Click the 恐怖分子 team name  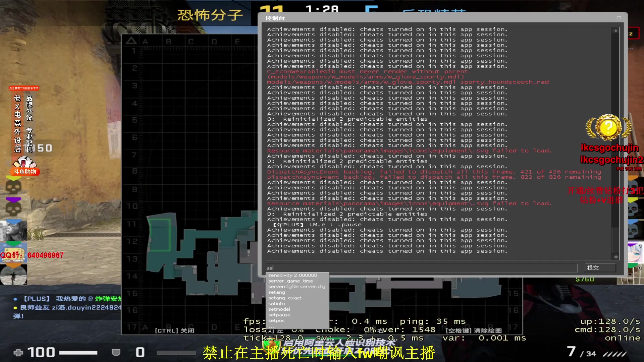coord(210,15)
